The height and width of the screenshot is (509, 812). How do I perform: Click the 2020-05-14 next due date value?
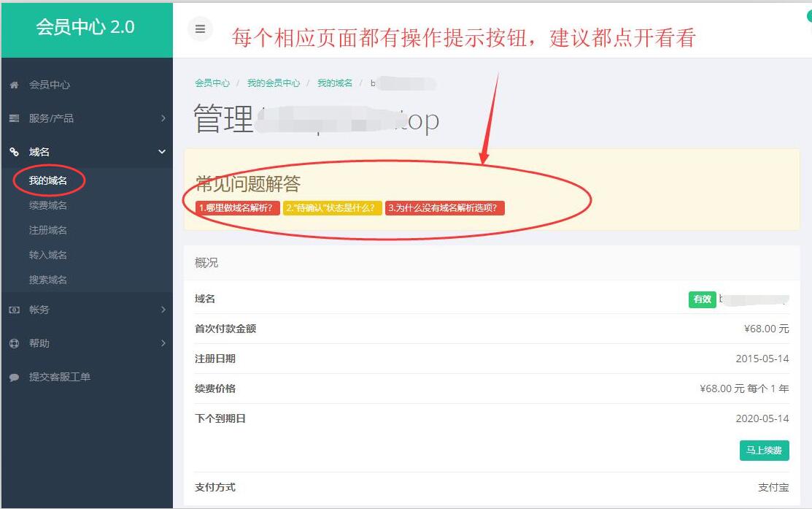pyautogui.click(x=762, y=418)
